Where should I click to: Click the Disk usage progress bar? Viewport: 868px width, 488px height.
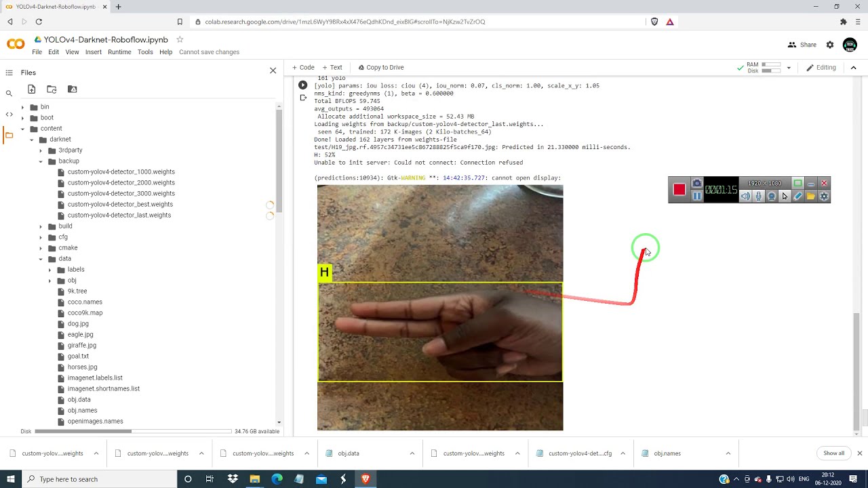[x=133, y=431]
